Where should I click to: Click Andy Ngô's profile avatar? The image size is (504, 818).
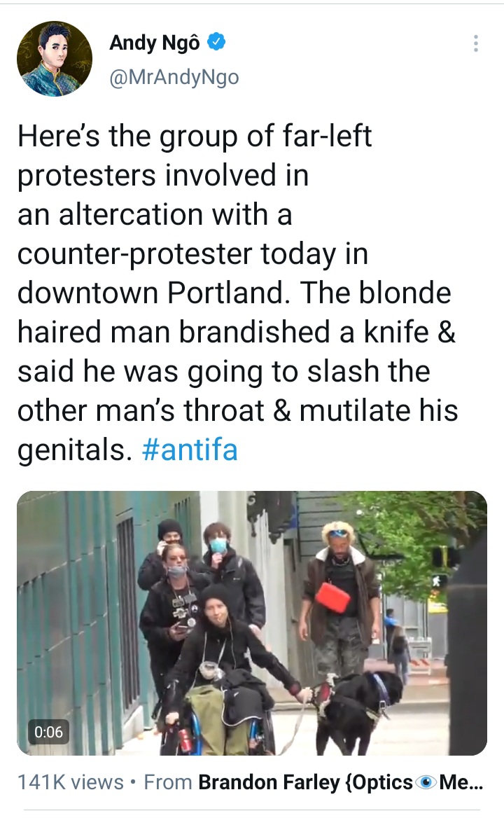tap(54, 58)
